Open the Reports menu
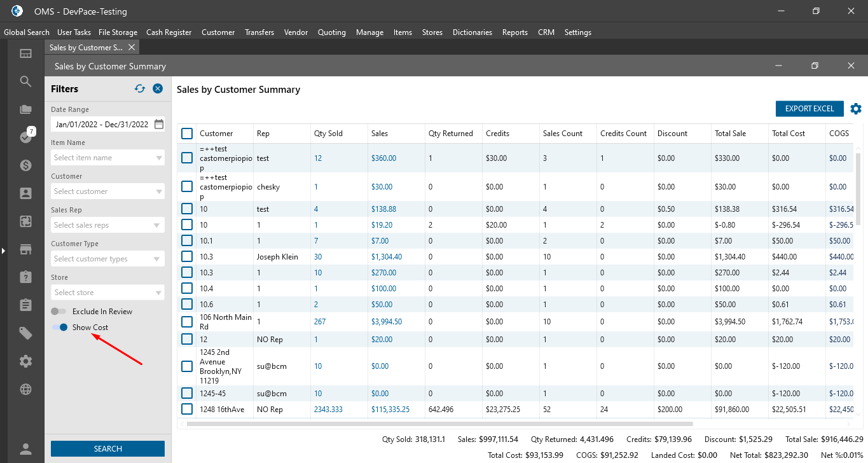Image resolution: width=868 pixels, height=463 pixels. [x=514, y=32]
